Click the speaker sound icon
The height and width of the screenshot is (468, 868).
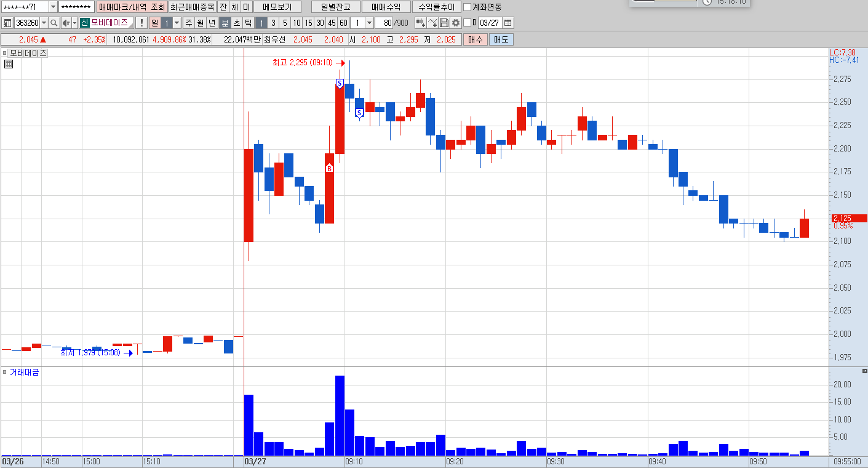coord(66,23)
